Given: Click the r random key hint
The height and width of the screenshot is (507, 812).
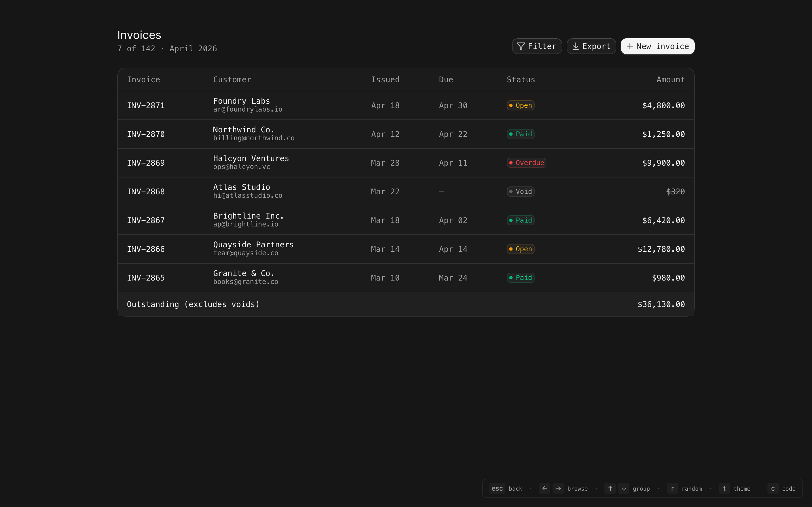Looking at the screenshot, I should (672, 489).
